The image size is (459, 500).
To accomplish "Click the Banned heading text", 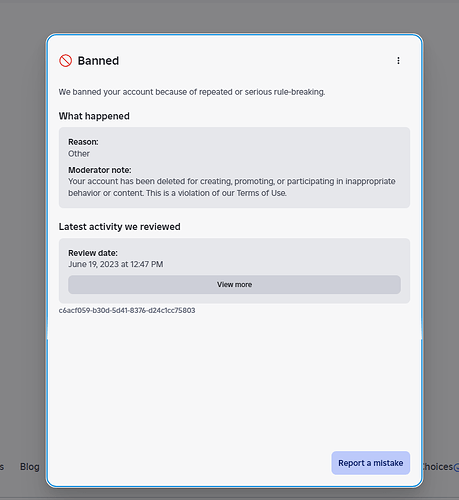I will click(x=98, y=61).
